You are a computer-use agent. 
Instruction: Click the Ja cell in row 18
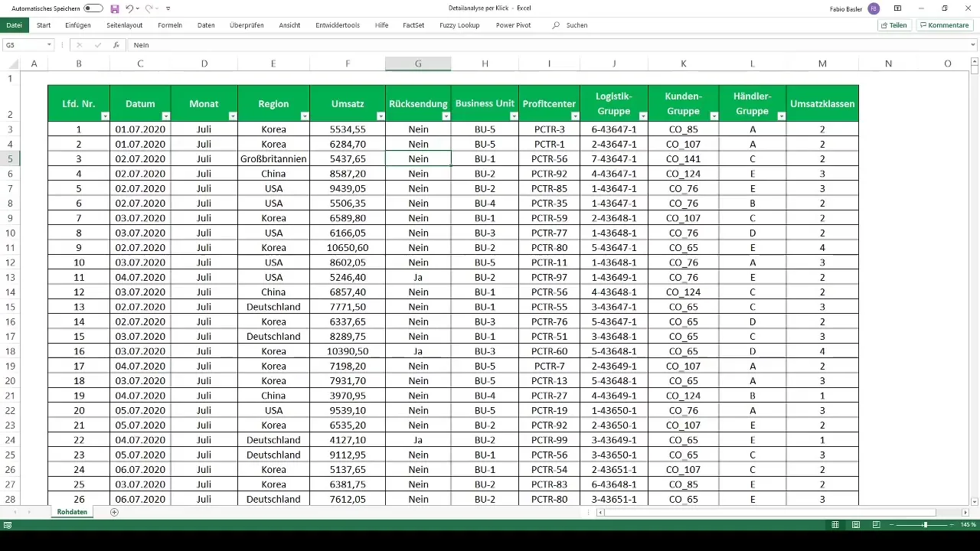(418, 351)
